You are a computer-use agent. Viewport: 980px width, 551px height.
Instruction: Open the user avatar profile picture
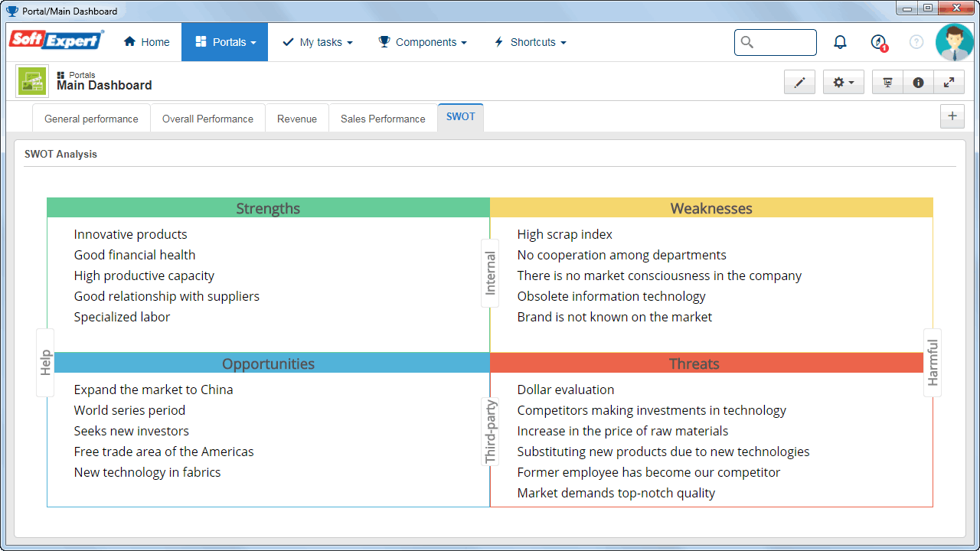tap(955, 42)
